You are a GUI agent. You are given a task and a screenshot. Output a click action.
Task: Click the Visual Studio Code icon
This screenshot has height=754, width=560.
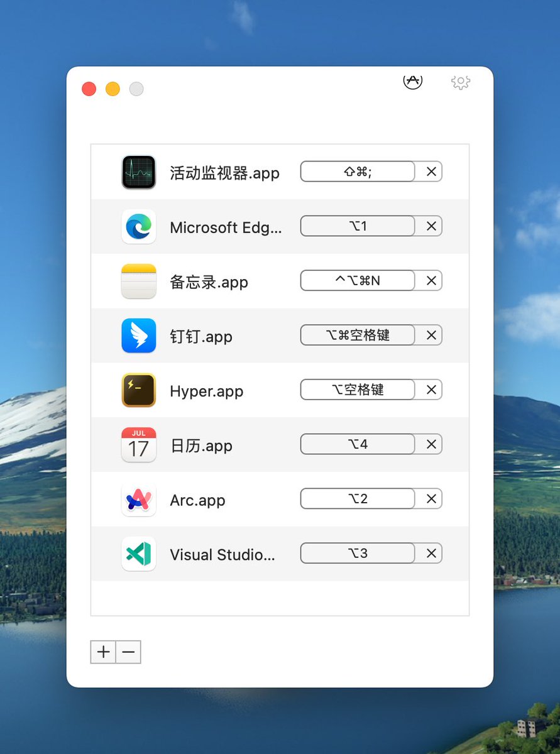pyautogui.click(x=138, y=555)
